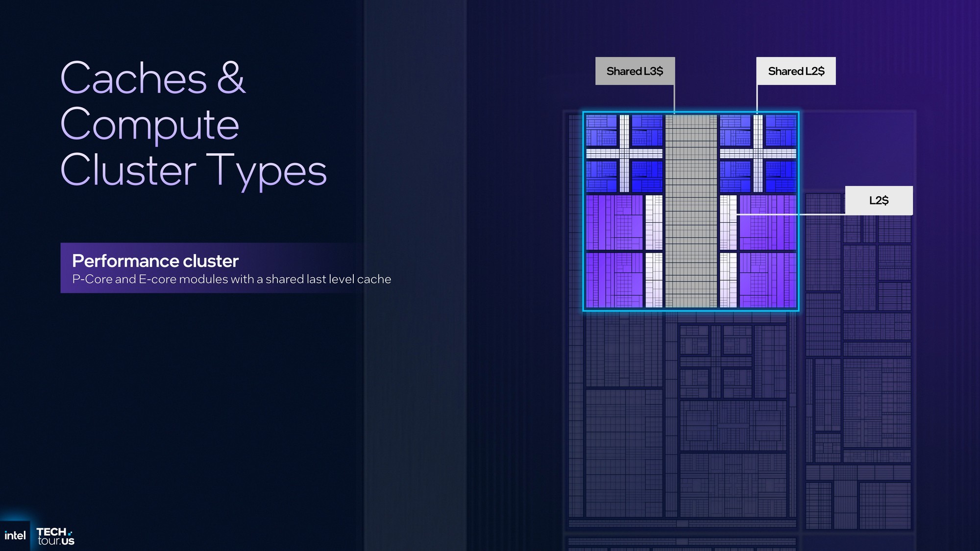Click the top-right blue E-core block
Image resolution: width=980 pixels, height=551 pixels.
pos(781,129)
